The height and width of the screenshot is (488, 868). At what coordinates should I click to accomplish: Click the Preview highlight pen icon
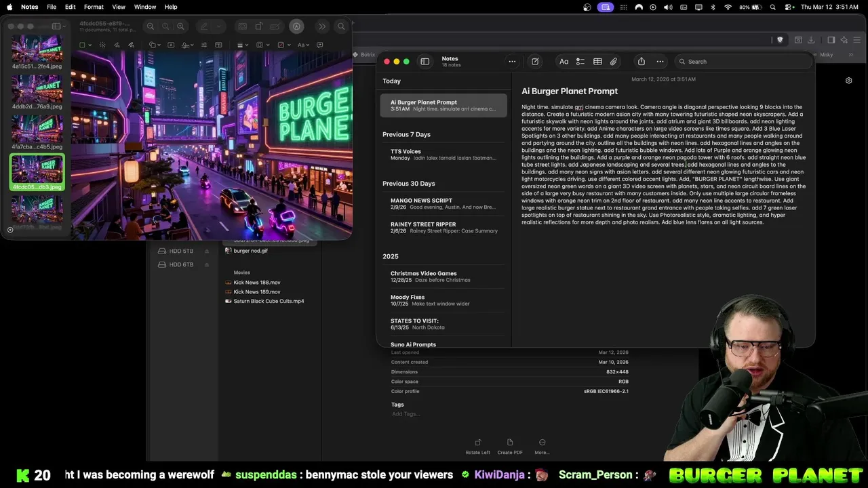(x=204, y=26)
